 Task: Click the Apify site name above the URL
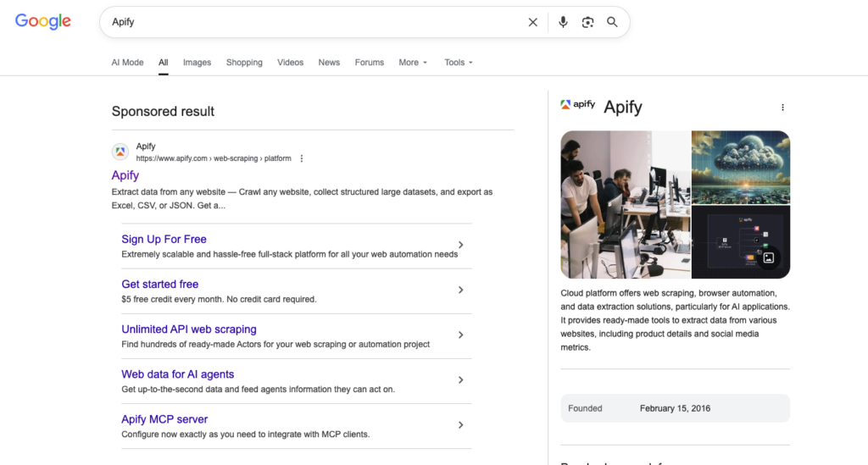pyautogui.click(x=146, y=146)
